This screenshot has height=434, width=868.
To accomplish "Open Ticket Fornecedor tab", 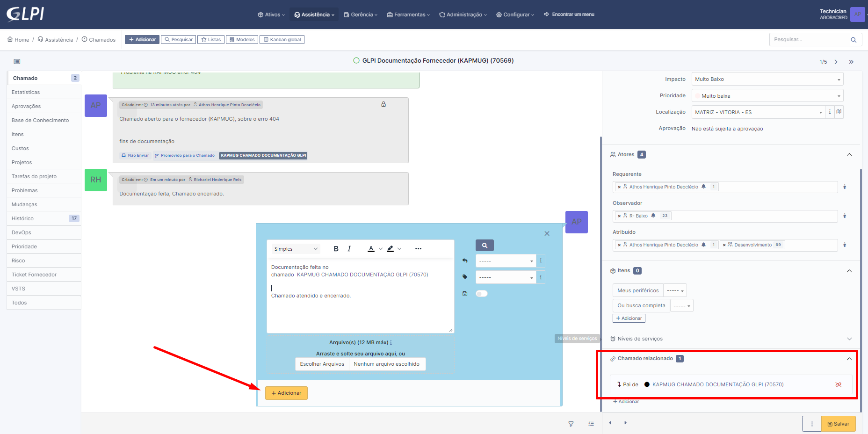I will 44,275.
